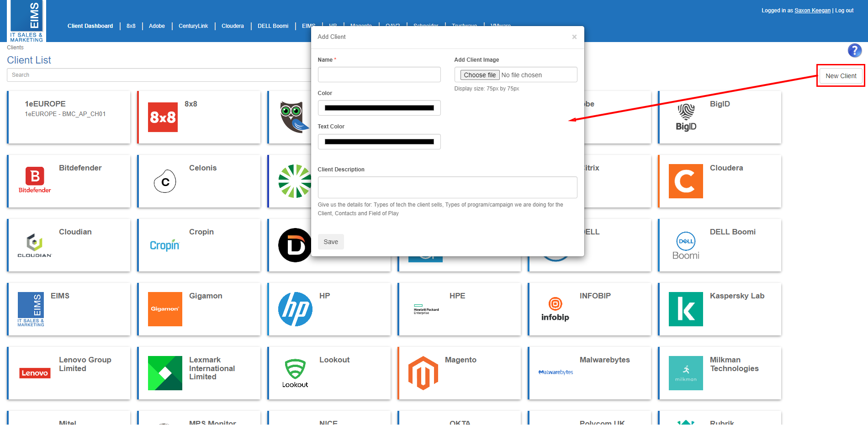
Task: Click the EIMS card logo
Action: pos(31,309)
